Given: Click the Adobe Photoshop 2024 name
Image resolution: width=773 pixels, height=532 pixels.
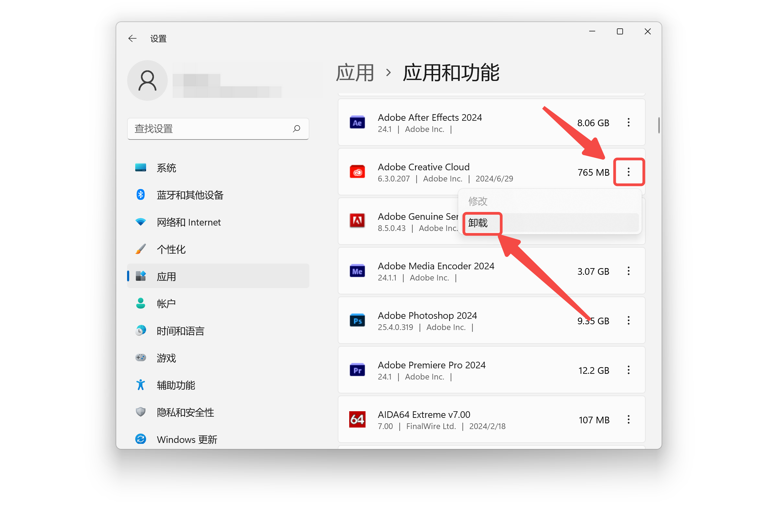Looking at the screenshot, I should pyautogui.click(x=427, y=316).
